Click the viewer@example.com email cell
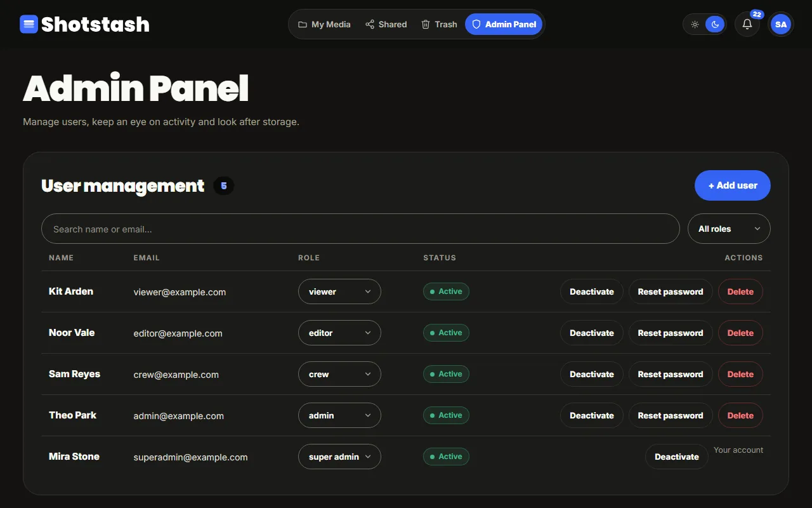The image size is (812, 508). (x=180, y=292)
